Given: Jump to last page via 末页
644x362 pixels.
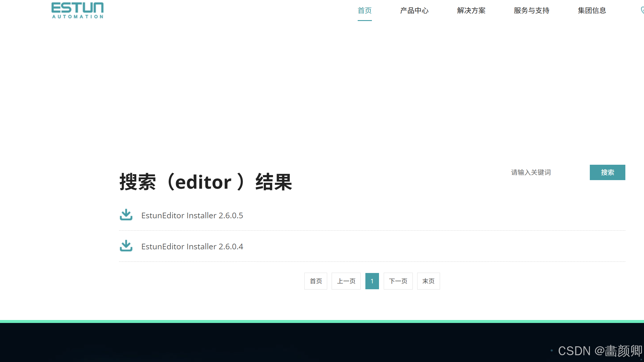Looking at the screenshot, I should click(428, 281).
